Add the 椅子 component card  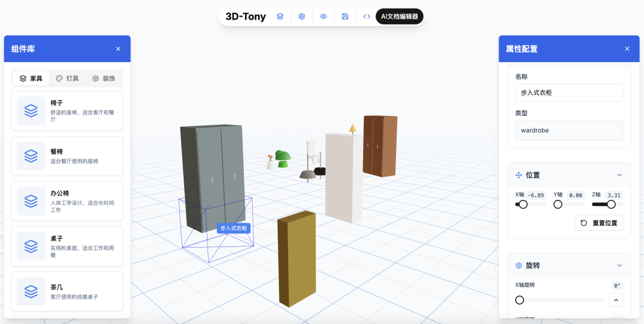coord(67,110)
